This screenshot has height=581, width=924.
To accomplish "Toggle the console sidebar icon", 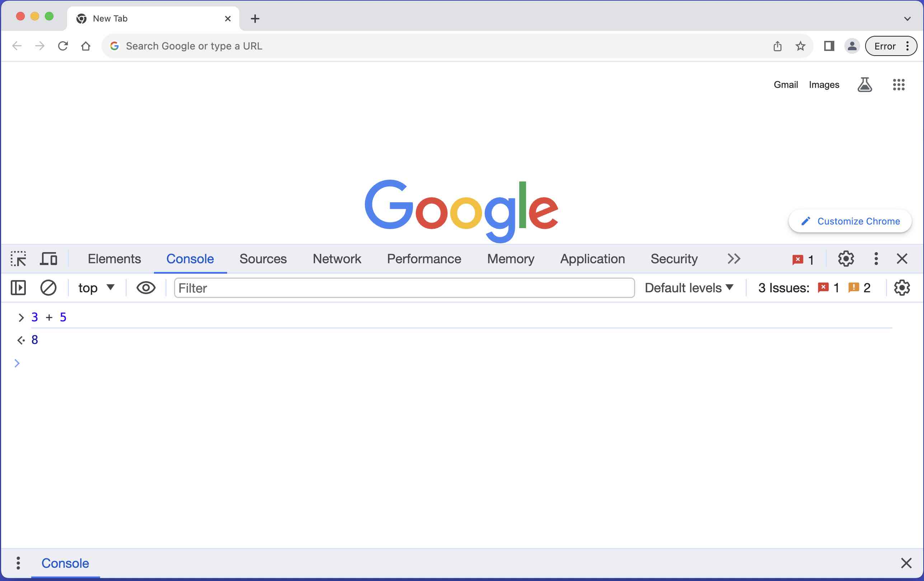I will click(18, 288).
